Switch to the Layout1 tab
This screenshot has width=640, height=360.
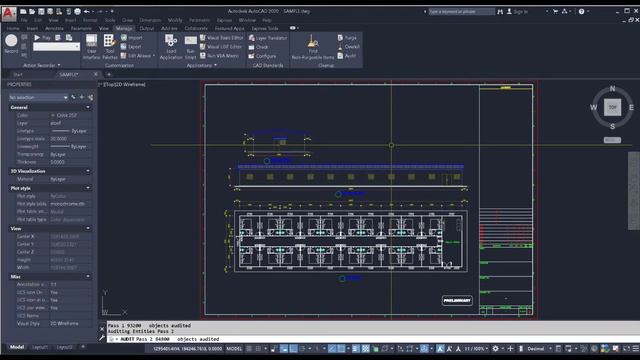click(x=40, y=347)
